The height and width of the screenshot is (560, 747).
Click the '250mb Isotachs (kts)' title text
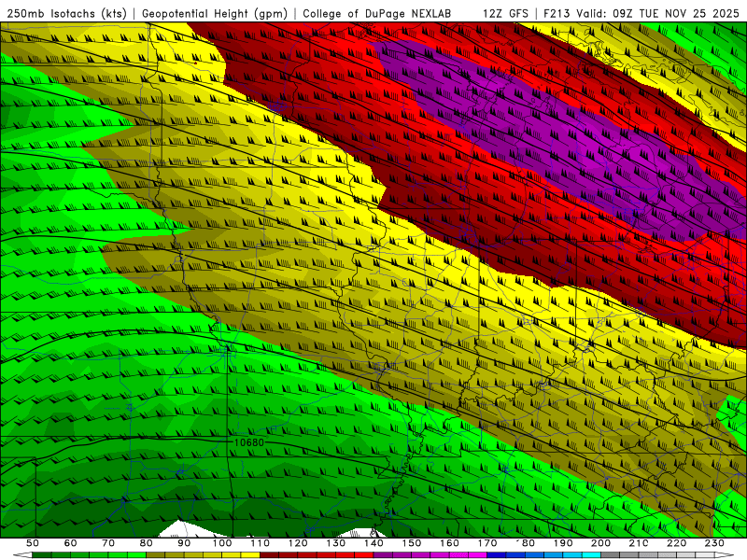(x=67, y=14)
